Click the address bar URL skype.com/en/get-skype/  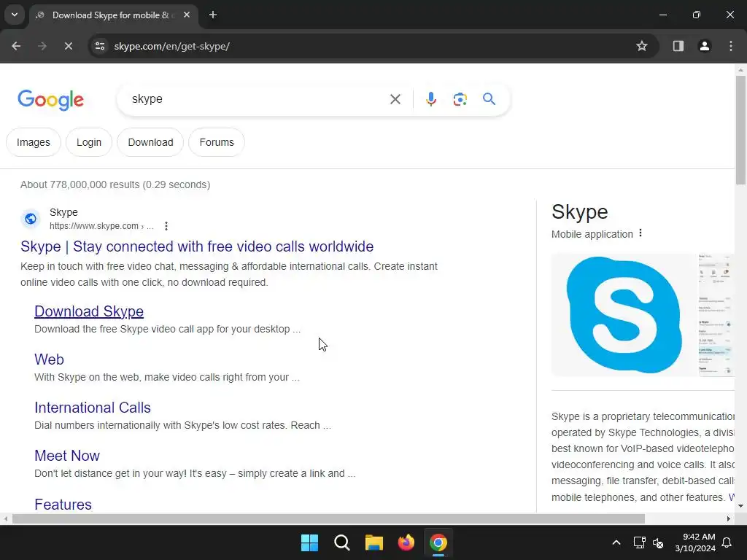pyautogui.click(x=172, y=46)
